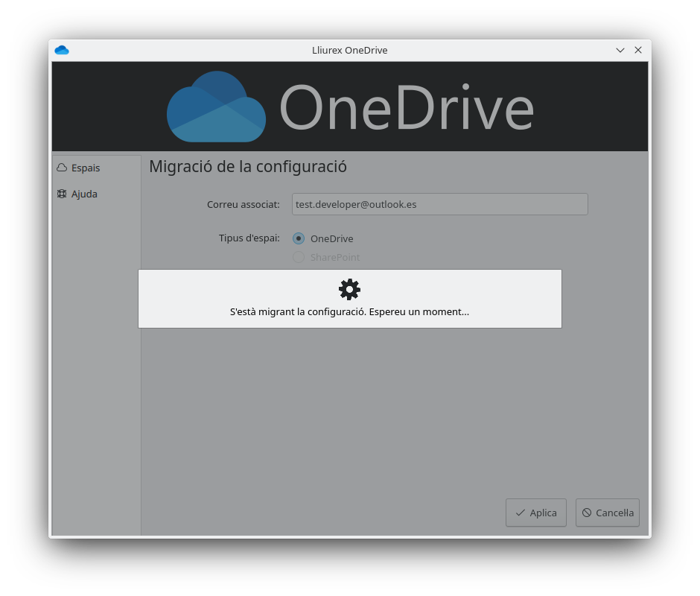Viewport: 700px width, 596px height.
Task: Open the Espais section in the sidebar
Action: coord(85,168)
